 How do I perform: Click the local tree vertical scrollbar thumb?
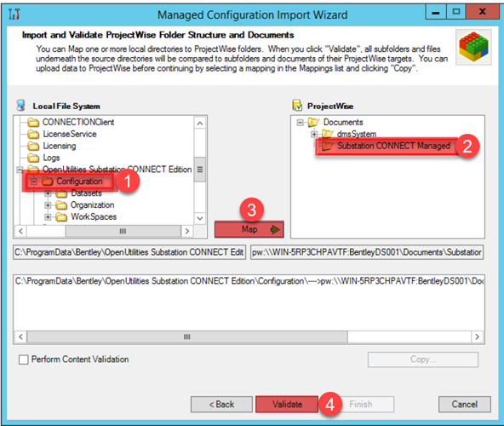coord(199,170)
